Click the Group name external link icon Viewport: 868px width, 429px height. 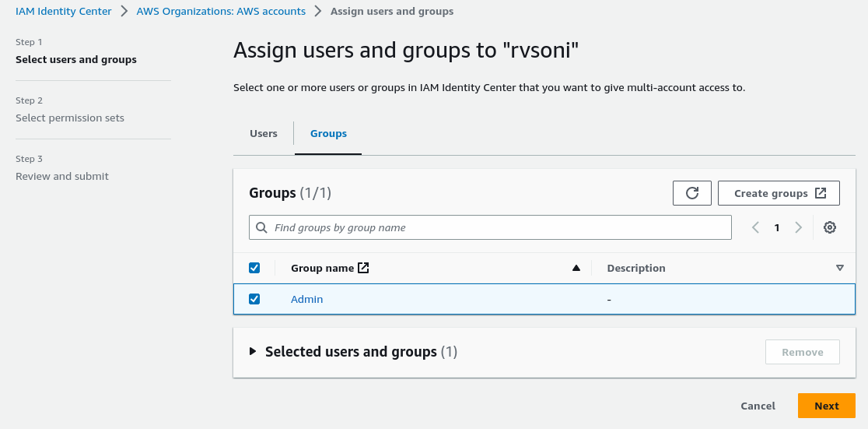(x=363, y=268)
